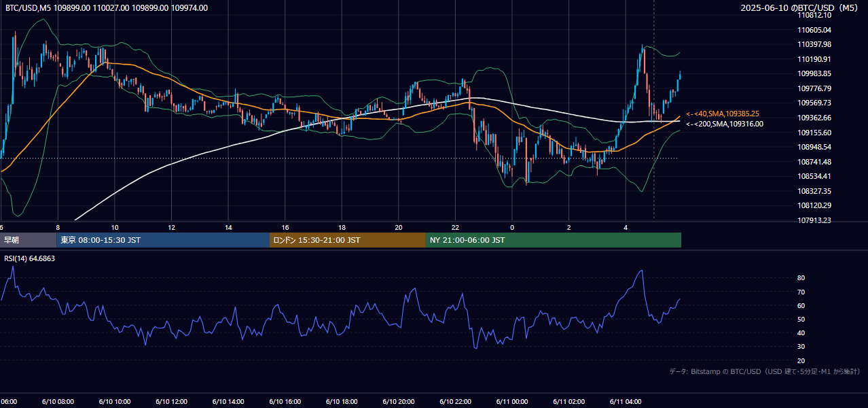Screen dimensions: 868x408
Task: Click the 東京 08:00-15:30 JST session bar
Action: (x=164, y=240)
